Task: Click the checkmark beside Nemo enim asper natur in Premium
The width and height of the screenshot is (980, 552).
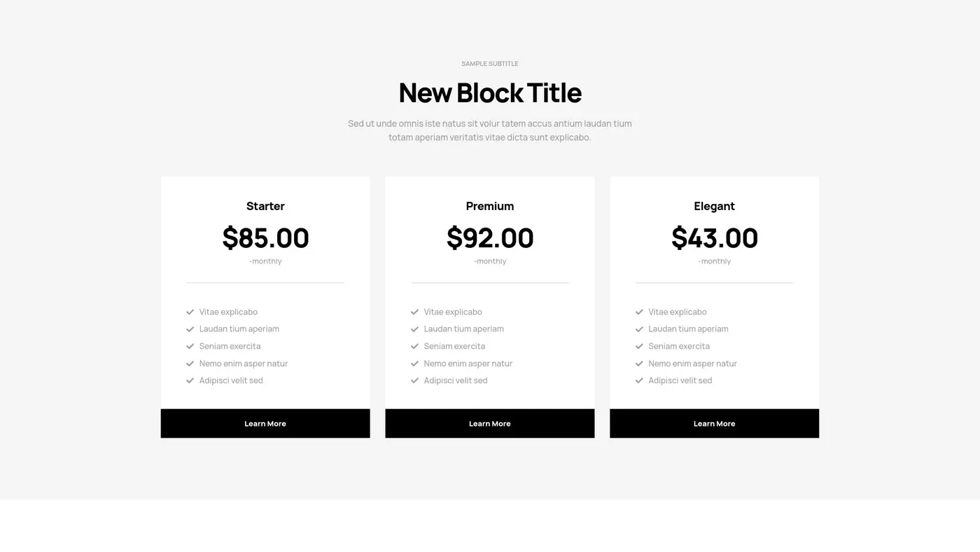Action: pyautogui.click(x=413, y=364)
